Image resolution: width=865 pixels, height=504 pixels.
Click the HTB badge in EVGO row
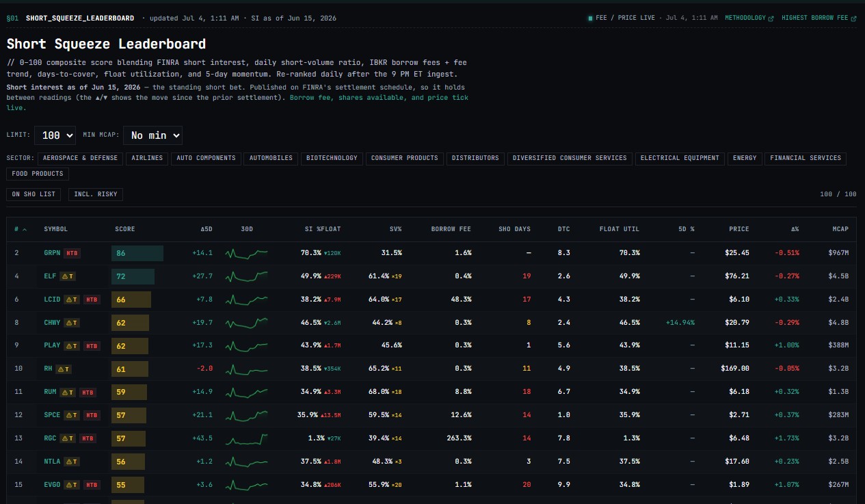[92, 486]
